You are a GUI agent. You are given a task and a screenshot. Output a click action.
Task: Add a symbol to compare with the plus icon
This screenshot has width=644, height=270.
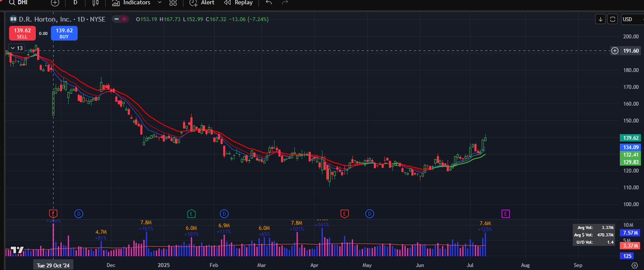point(55,3)
